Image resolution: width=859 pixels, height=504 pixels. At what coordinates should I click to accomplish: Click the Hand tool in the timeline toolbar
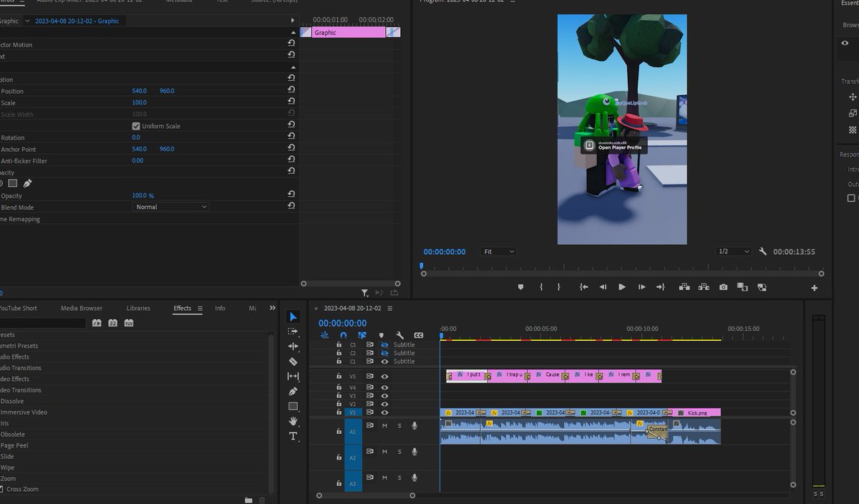click(x=293, y=422)
